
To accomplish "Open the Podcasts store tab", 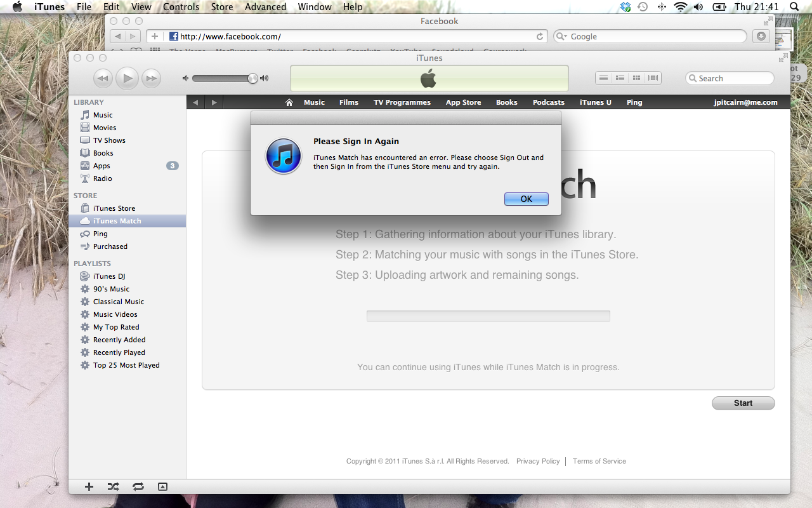I will 548,102.
